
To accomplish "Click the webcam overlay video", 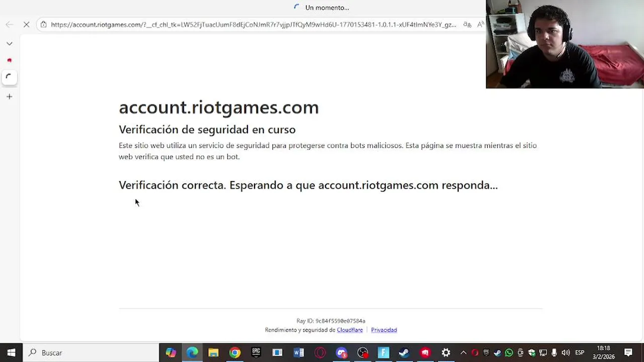I will 565,44.
